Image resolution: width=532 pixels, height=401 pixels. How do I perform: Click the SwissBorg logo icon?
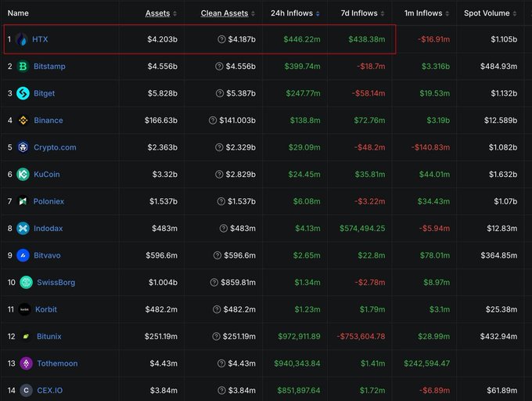pos(26,283)
